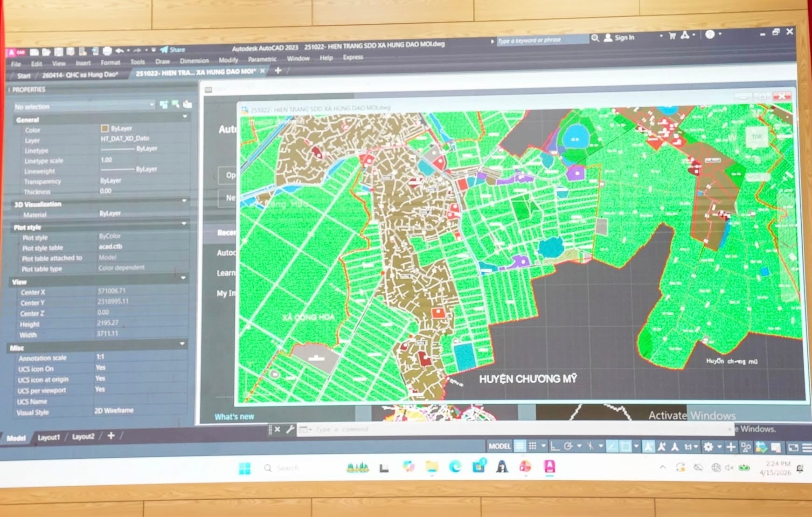Collapse the General properties section
This screenshot has height=517, width=812.
tap(185, 117)
